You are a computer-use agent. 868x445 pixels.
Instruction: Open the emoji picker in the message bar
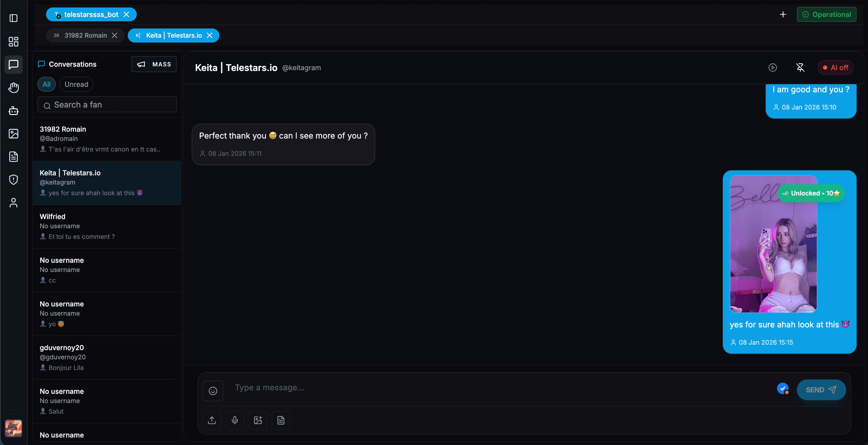(x=213, y=390)
